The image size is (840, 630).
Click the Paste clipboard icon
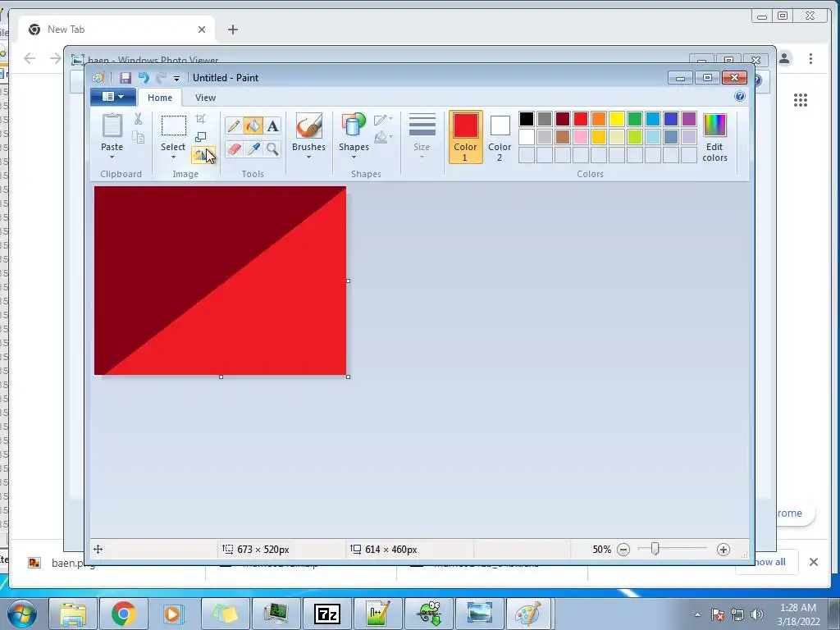112,126
